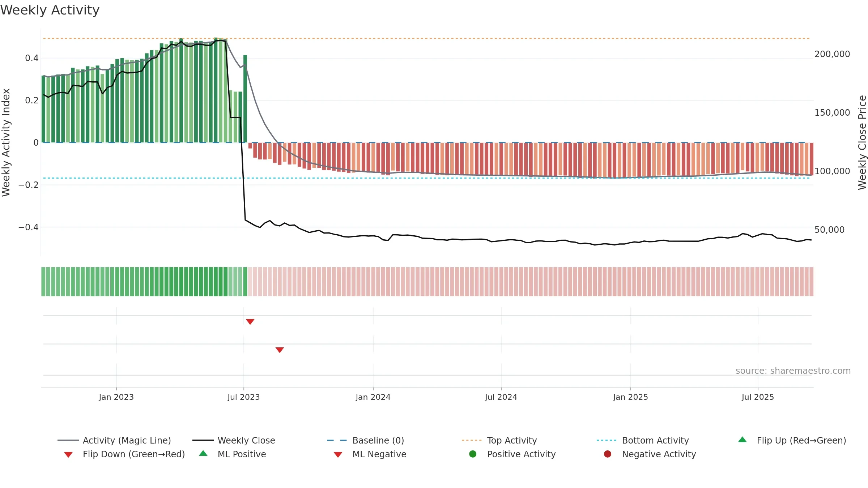Toggle the ML Positive legend entry

(x=233, y=454)
